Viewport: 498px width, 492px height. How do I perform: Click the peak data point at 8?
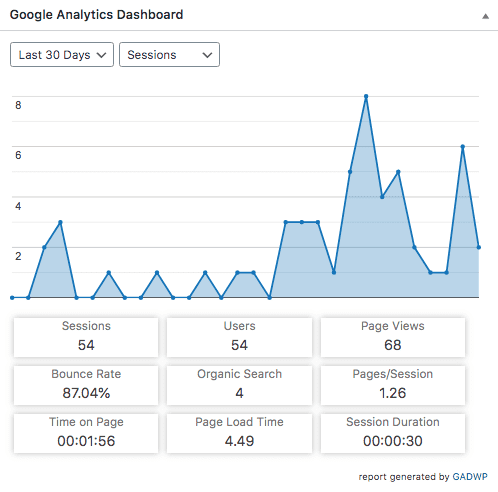pos(366,96)
